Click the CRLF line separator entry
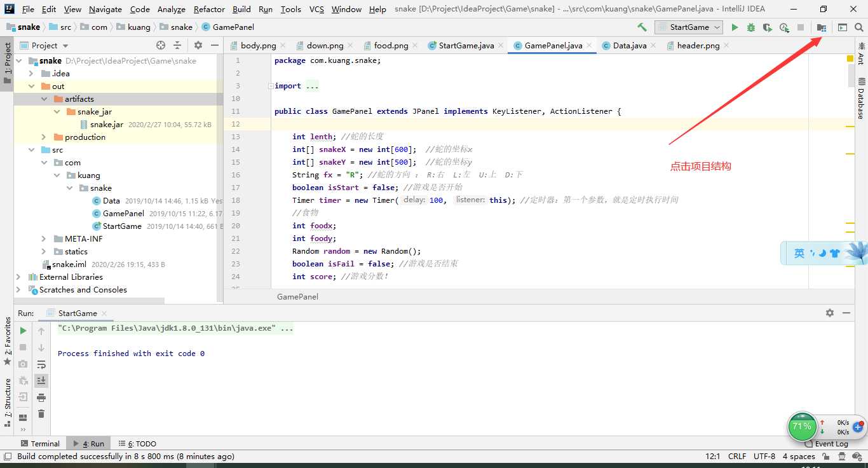Viewport: 868px width, 468px height. click(x=737, y=457)
